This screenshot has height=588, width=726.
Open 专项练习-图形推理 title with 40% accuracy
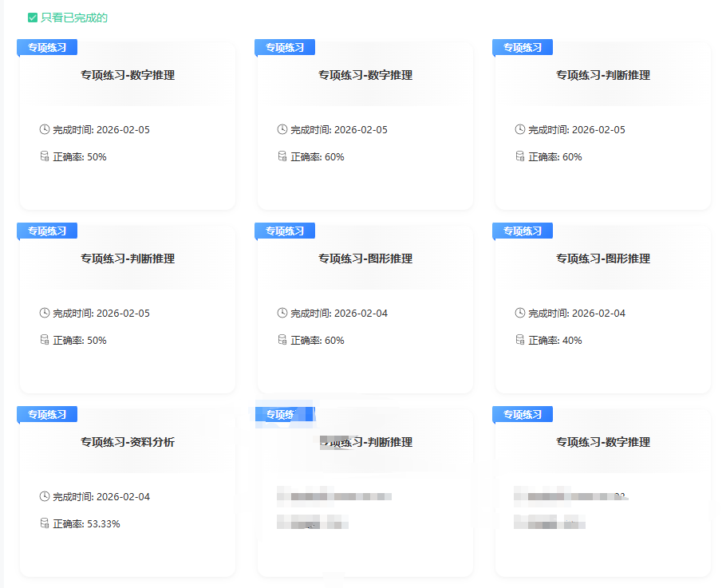pyautogui.click(x=603, y=258)
